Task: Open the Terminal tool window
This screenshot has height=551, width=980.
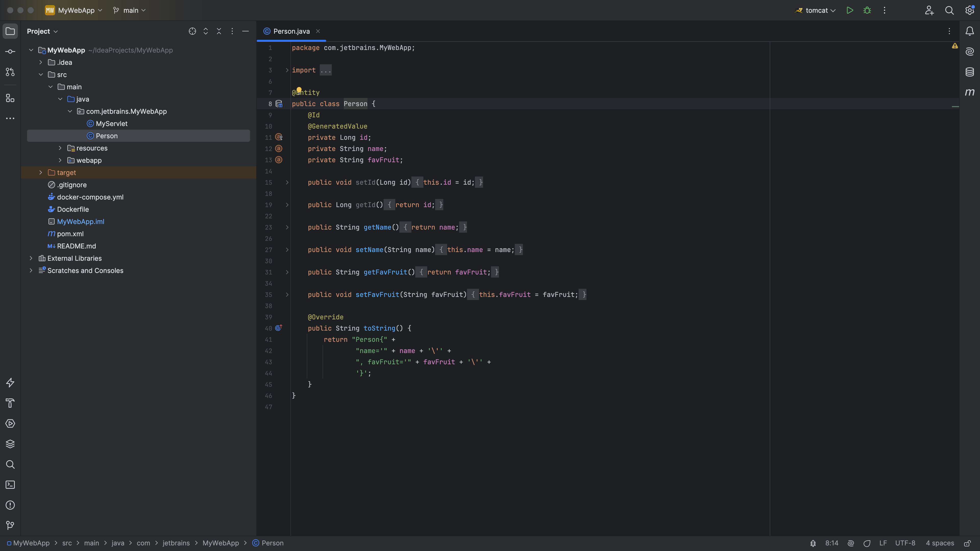Action: 10,485
